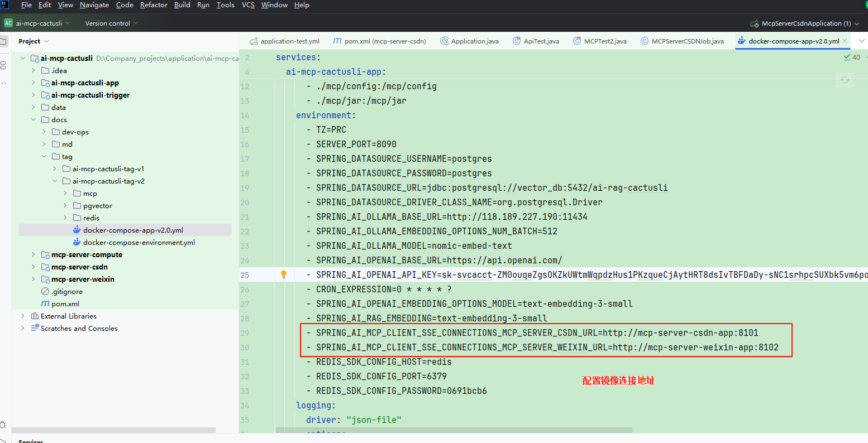Expand the ai-mcp-cactusli-trigger module
Screen dimensions: 868x443
tap(34, 95)
